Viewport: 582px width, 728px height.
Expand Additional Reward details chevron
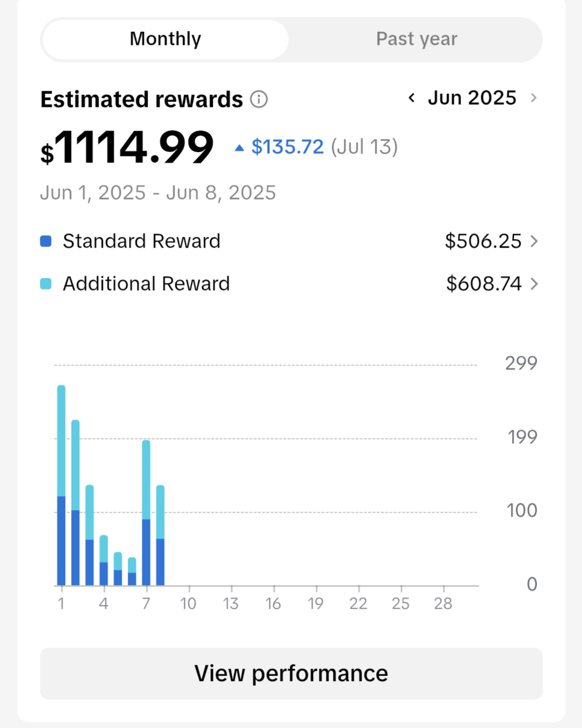tap(534, 284)
